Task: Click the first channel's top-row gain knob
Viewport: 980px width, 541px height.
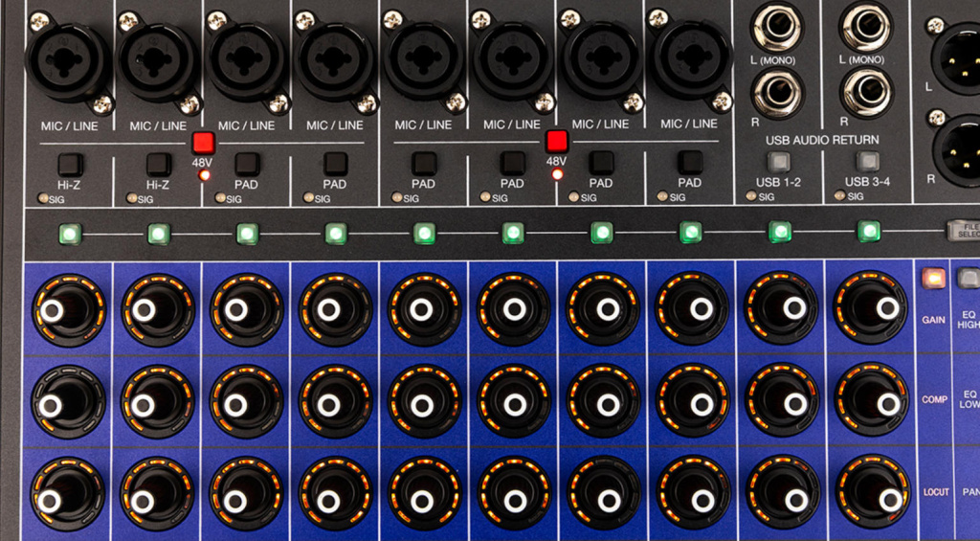Action: coord(67,309)
